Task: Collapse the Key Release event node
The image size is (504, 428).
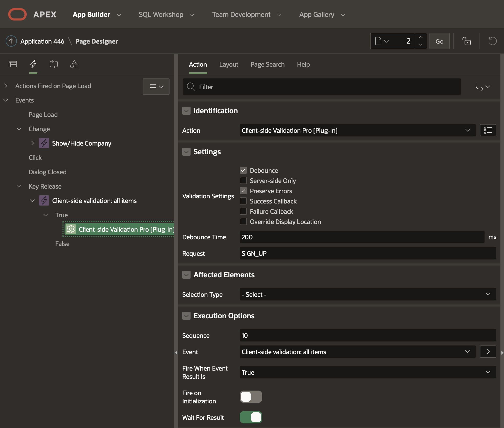Action: pyautogui.click(x=19, y=186)
